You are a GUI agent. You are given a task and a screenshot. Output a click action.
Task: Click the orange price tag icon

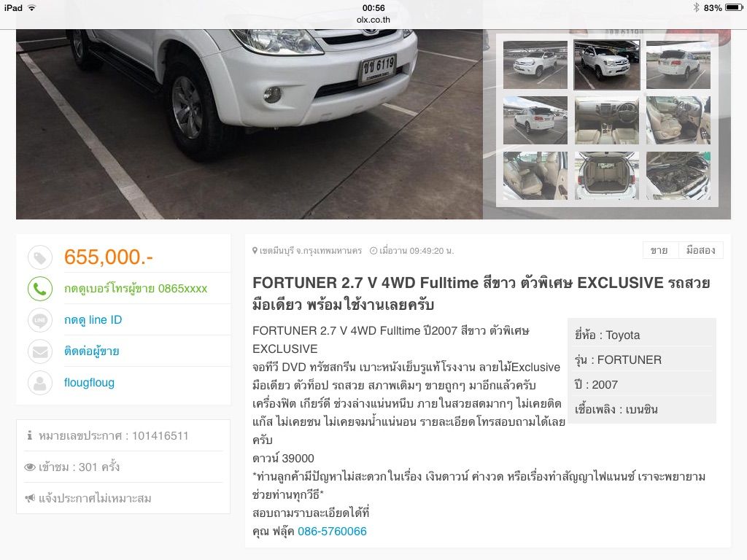tap(40, 257)
